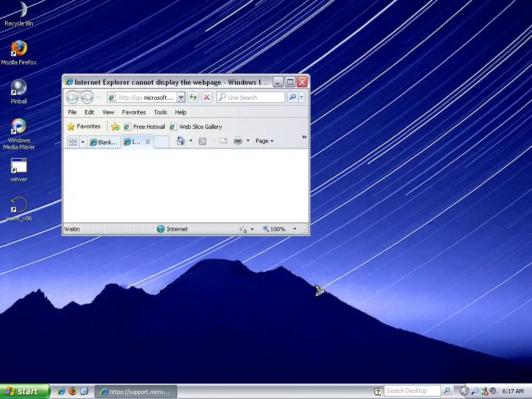Expand hidden tray icons arrow
The height and width of the screenshot is (399, 532).
pyautogui.click(x=464, y=391)
